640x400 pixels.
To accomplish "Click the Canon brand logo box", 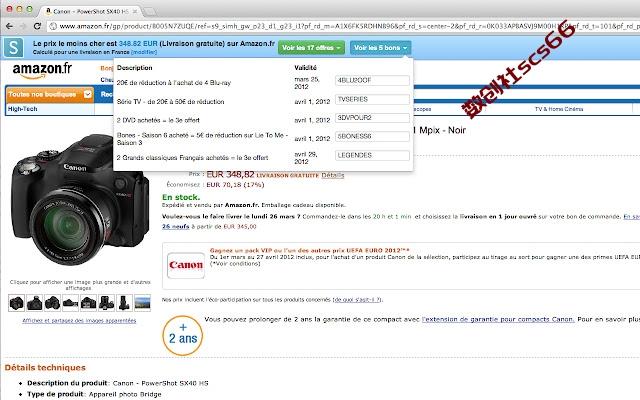I will (186, 265).
